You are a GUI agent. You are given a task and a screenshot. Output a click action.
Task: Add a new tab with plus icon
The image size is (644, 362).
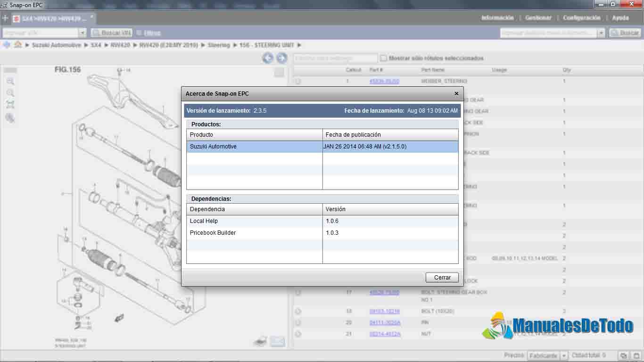[6, 19]
